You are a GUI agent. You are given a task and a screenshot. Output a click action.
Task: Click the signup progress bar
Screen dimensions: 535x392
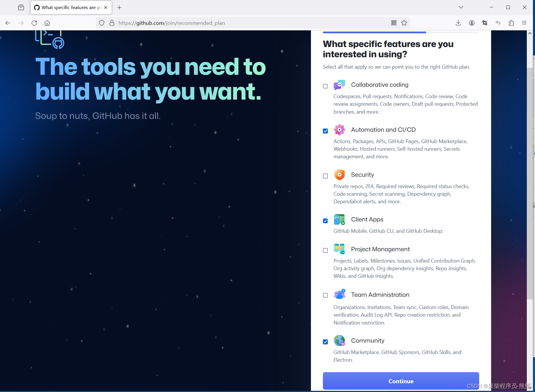click(x=401, y=32)
